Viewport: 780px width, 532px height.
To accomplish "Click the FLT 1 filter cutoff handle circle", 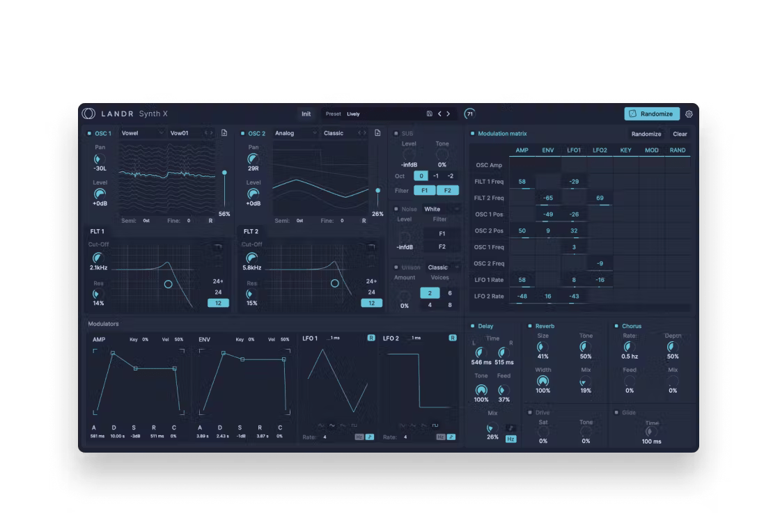I will click(168, 284).
